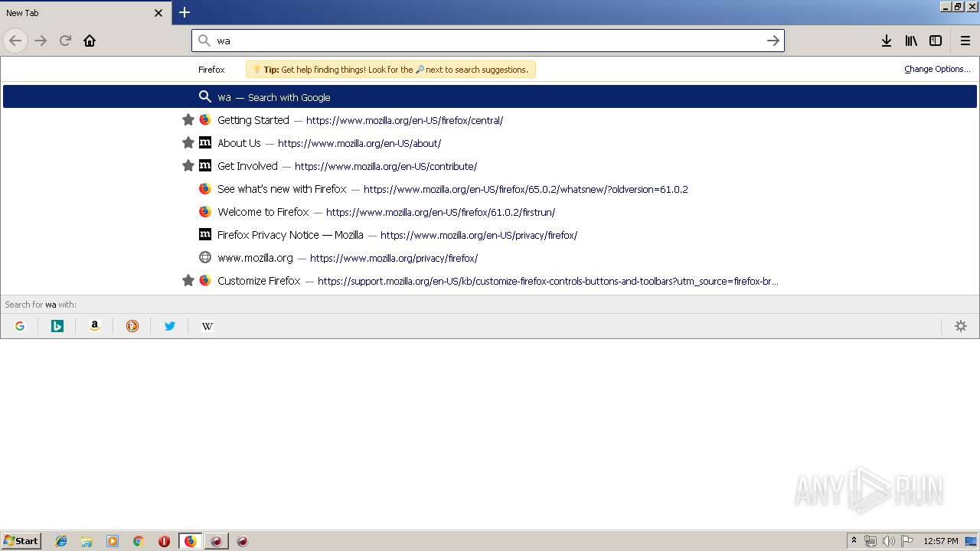
Task: Open search settings gear icon
Action: (x=961, y=326)
